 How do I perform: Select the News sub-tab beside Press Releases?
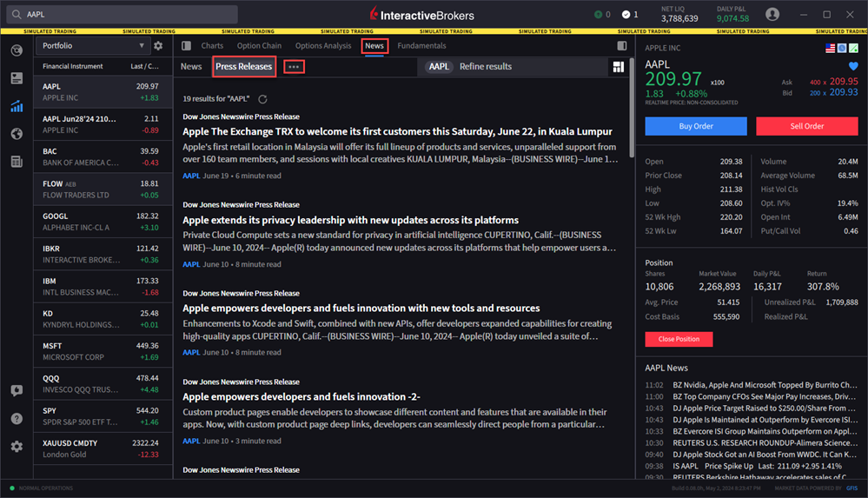point(191,66)
